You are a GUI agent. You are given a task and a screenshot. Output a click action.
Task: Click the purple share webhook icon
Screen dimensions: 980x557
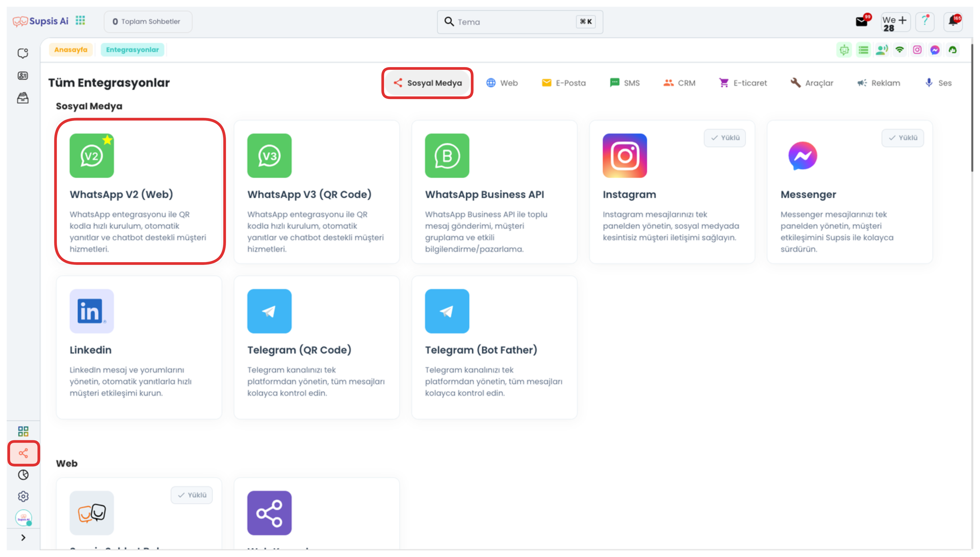(x=269, y=513)
